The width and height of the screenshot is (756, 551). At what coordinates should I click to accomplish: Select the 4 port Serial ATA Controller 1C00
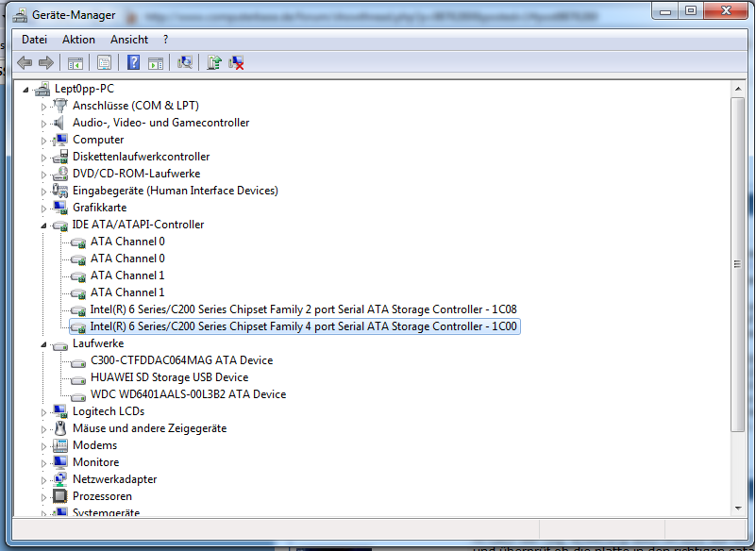(303, 326)
